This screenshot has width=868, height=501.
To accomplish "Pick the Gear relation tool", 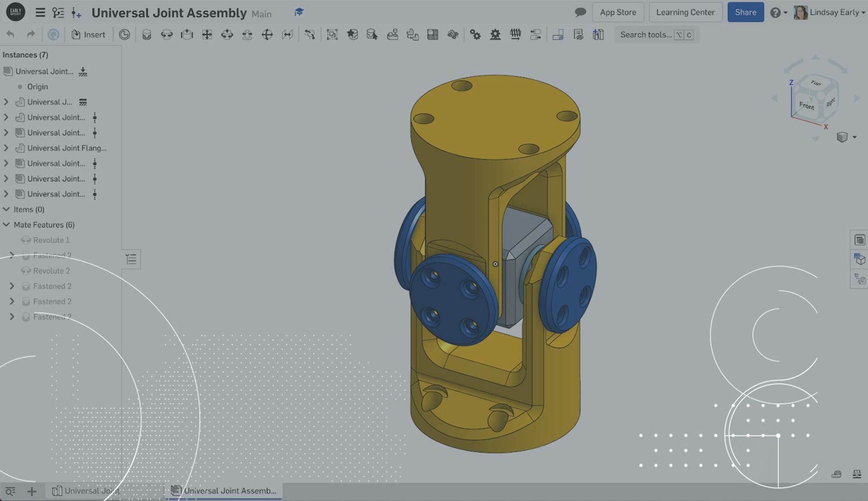I will coord(475,35).
